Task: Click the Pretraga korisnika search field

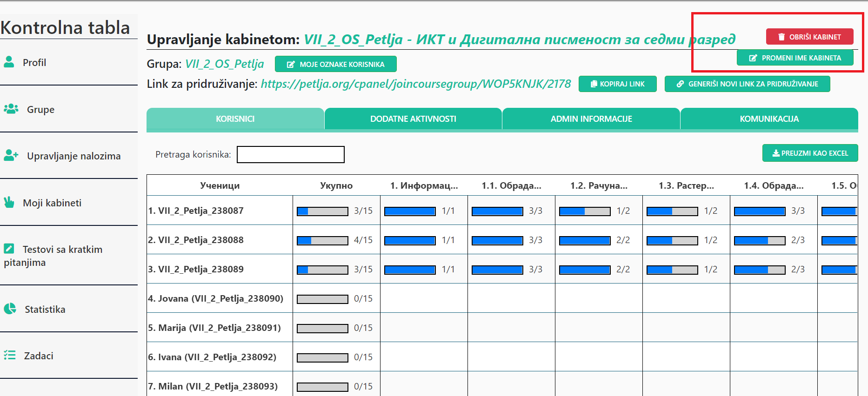Action: tap(291, 155)
